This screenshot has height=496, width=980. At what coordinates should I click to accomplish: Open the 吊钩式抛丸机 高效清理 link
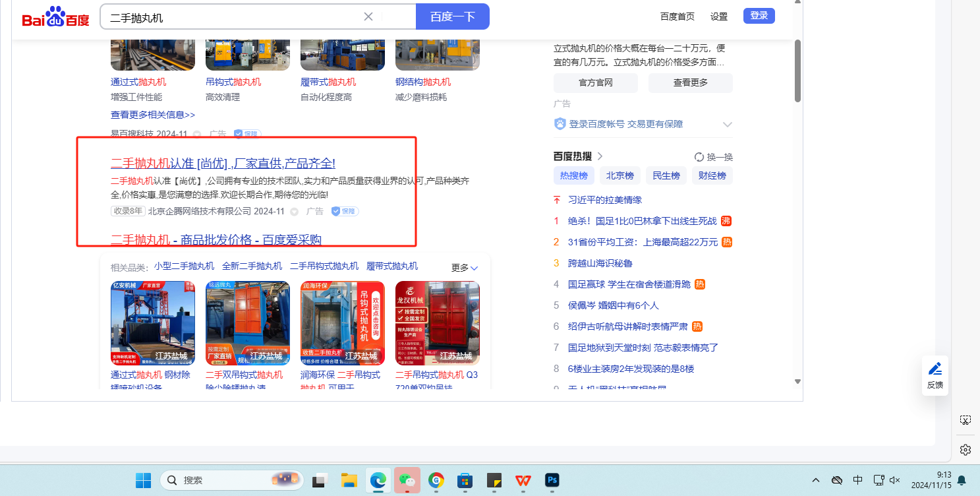pos(233,82)
